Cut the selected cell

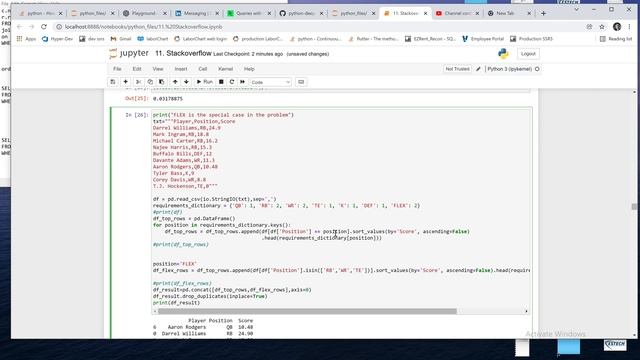pyautogui.click(x=138, y=82)
